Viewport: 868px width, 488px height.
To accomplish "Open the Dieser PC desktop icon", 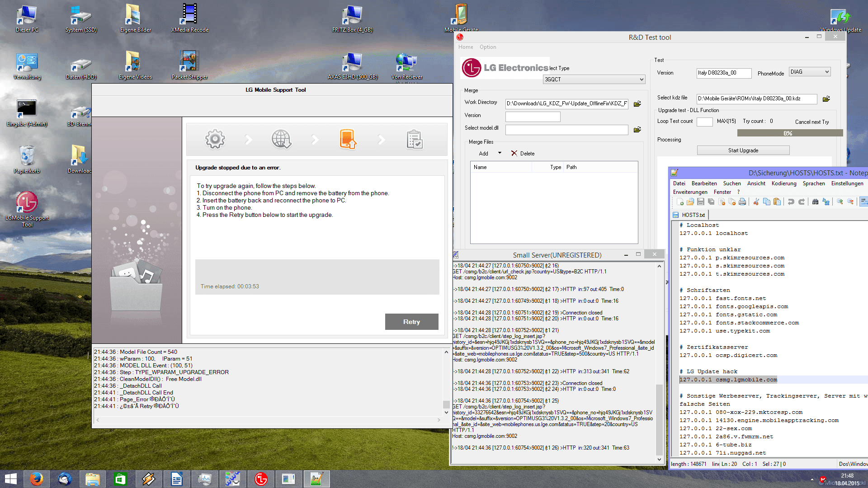I will [27, 18].
